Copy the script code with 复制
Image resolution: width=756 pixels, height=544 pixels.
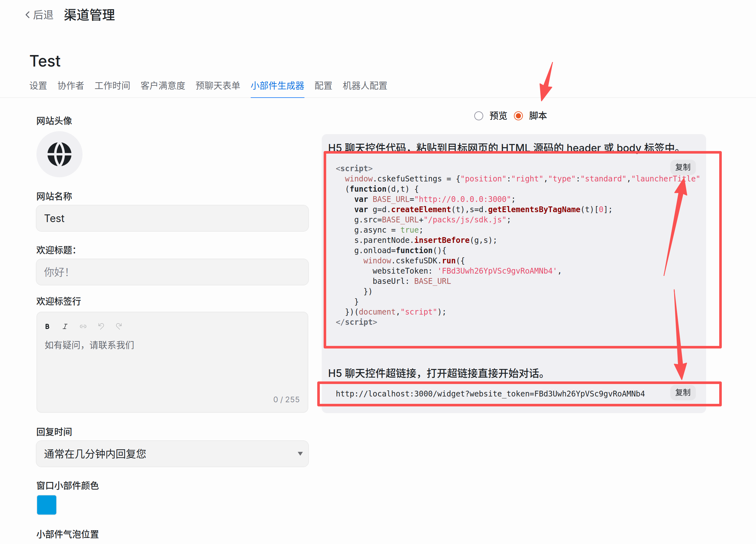click(x=683, y=167)
